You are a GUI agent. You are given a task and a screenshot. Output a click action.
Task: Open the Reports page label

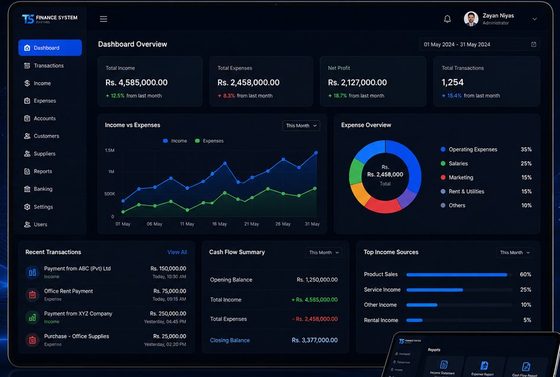pyautogui.click(x=43, y=171)
